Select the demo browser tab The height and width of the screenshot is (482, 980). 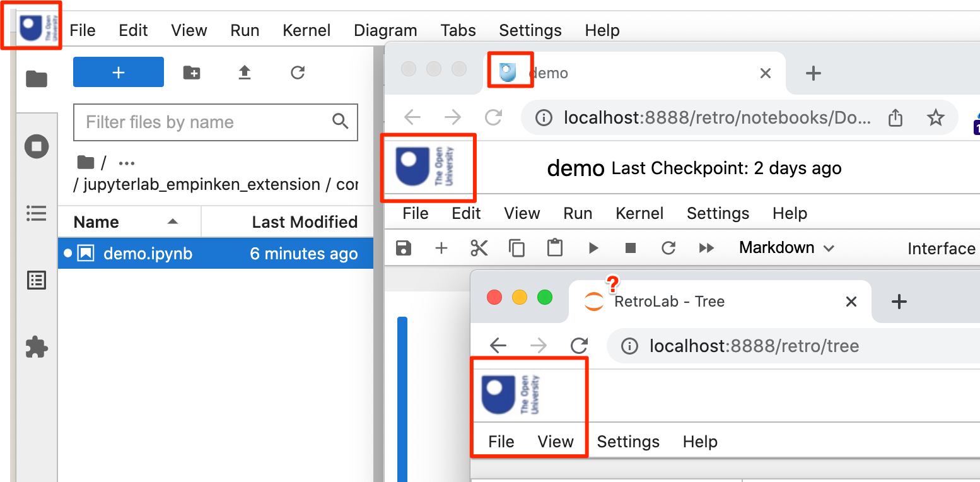click(x=634, y=73)
